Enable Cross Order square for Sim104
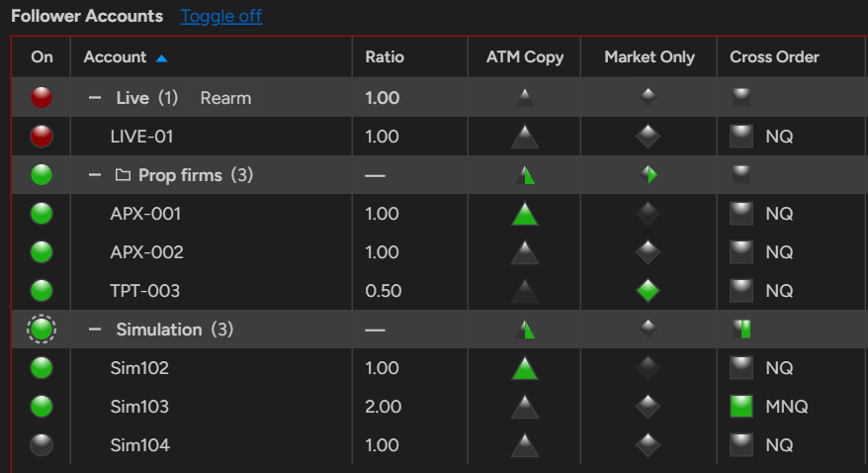The height and width of the screenshot is (473, 868). [741, 444]
